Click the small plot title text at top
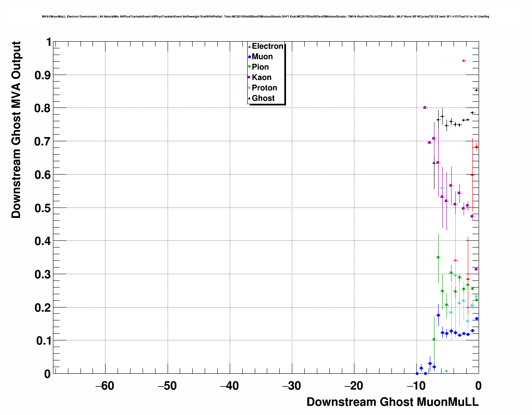The width and height of the screenshot is (532, 415). pos(266,17)
